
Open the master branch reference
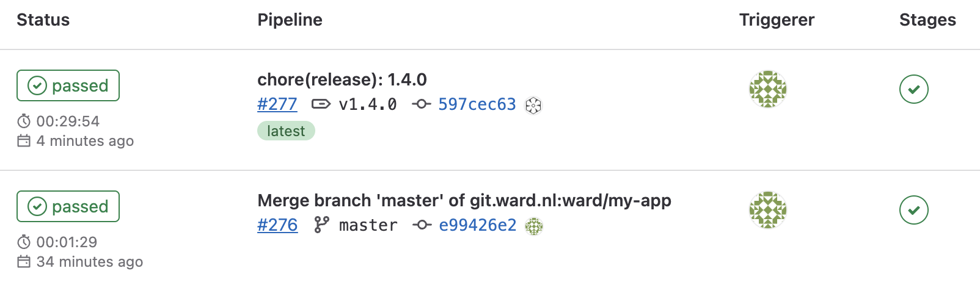[x=368, y=225]
